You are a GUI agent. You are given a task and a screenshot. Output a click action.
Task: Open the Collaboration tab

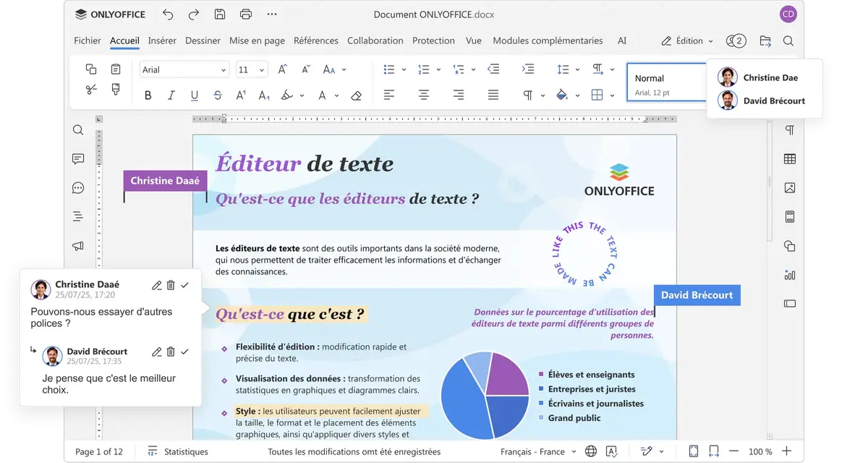(375, 41)
